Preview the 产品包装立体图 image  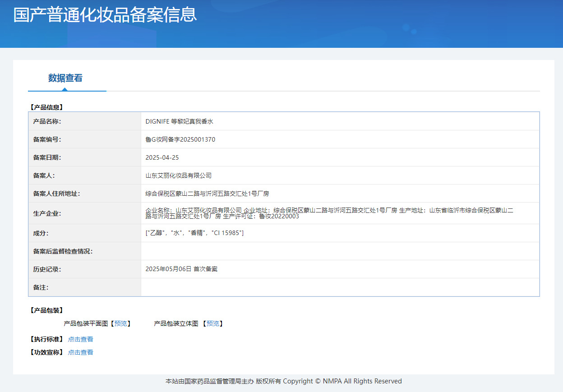(213, 323)
